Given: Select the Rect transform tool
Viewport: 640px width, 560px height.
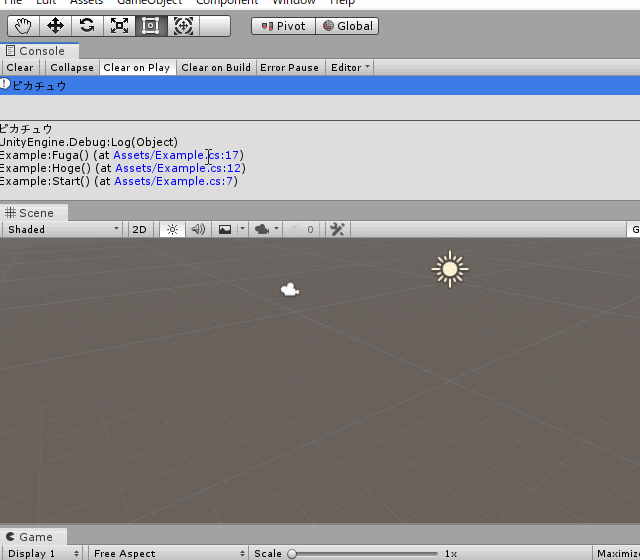Looking at the screenshot, I should coord(151,26).
